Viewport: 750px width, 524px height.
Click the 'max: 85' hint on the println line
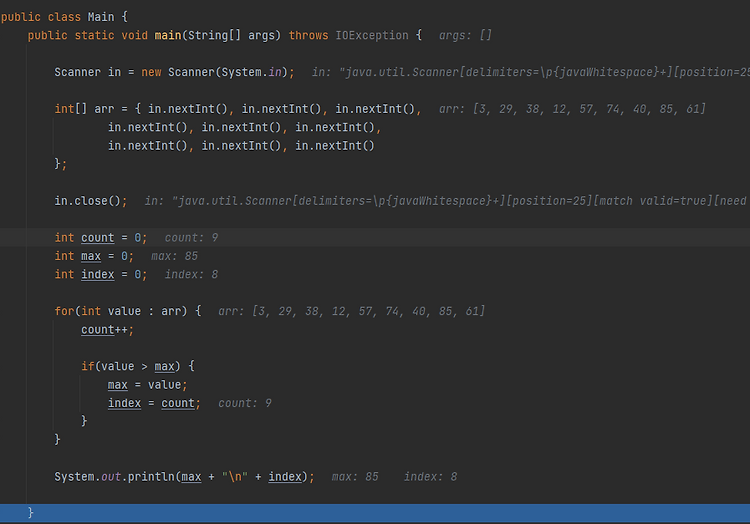click(x=355, y=477)
